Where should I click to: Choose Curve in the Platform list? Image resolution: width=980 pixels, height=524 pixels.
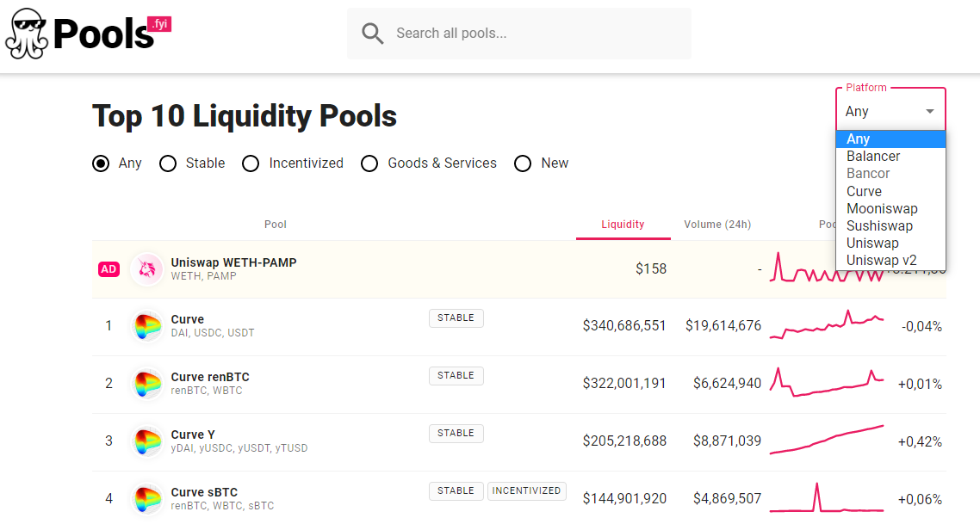[890, 191]
